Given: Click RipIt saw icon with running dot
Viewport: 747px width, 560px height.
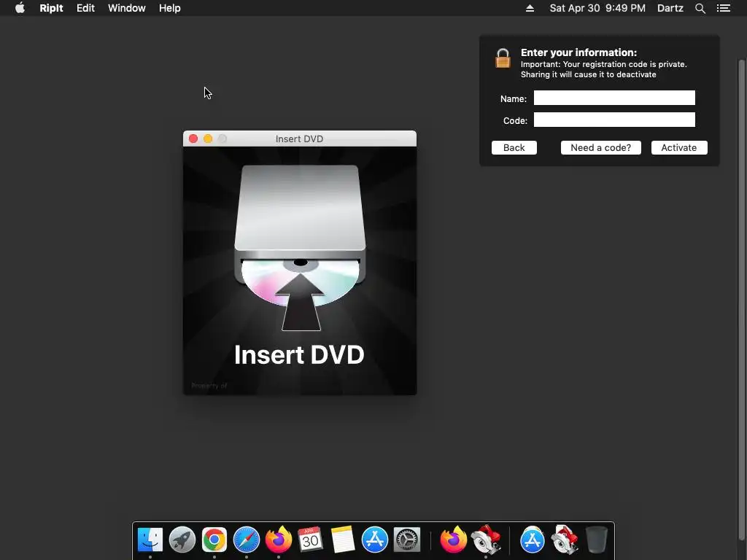Looking at the screenshot, I should tap(485, 540).
